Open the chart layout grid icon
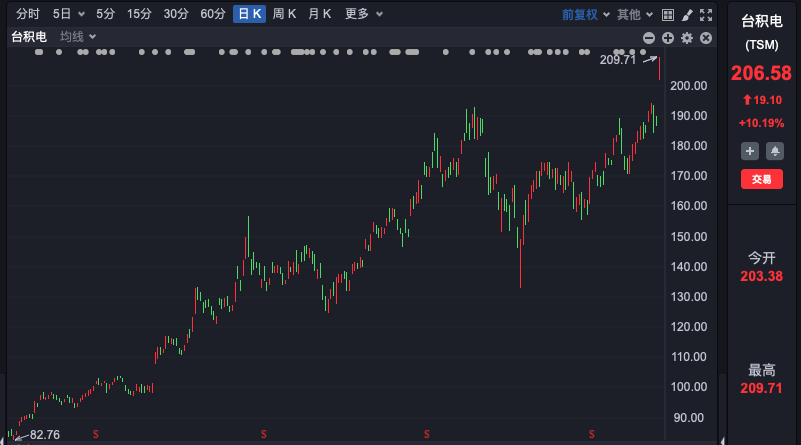Viewport: 801px width, 445px height. tap(668, 15)
